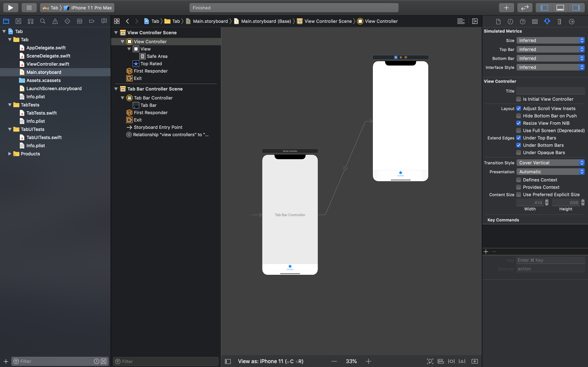Click the Zoom to Fit canvas icon
This screenshot has width=588, height=367.
point(430,361)
